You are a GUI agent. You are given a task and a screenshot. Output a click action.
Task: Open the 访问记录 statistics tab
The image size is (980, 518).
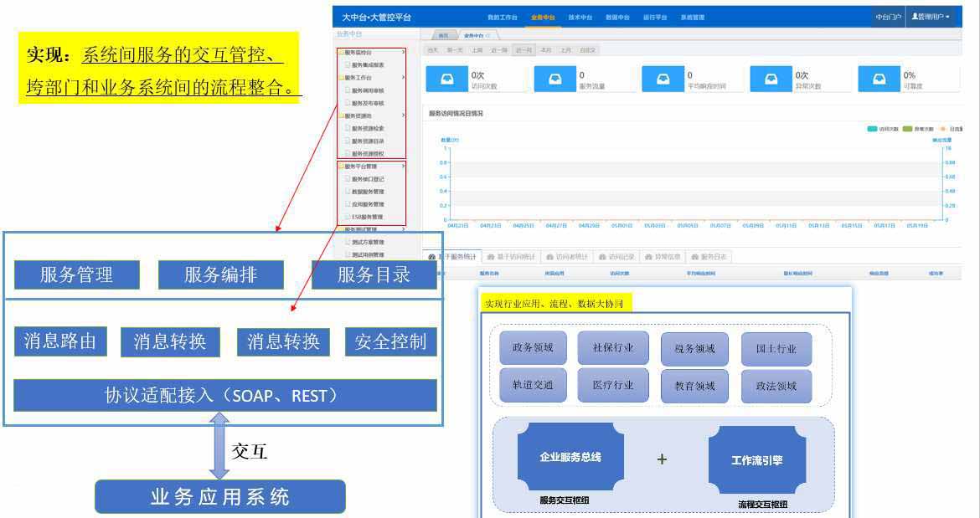[620, 257]
